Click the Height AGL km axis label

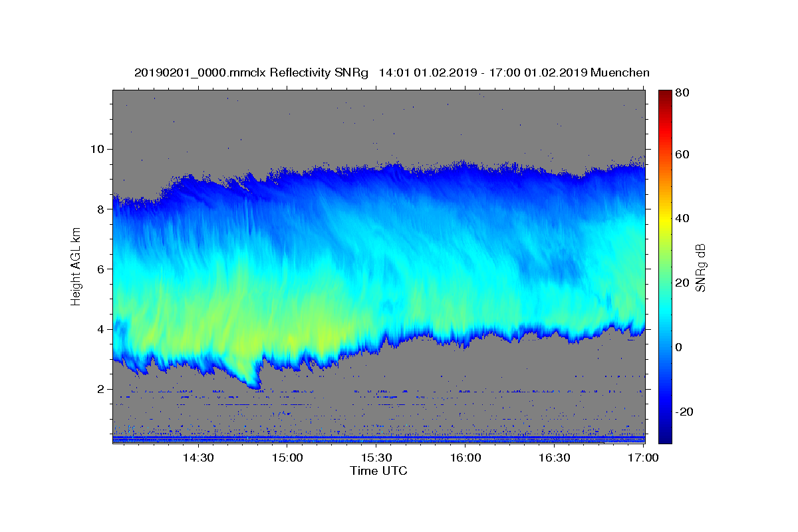(76, 266)
